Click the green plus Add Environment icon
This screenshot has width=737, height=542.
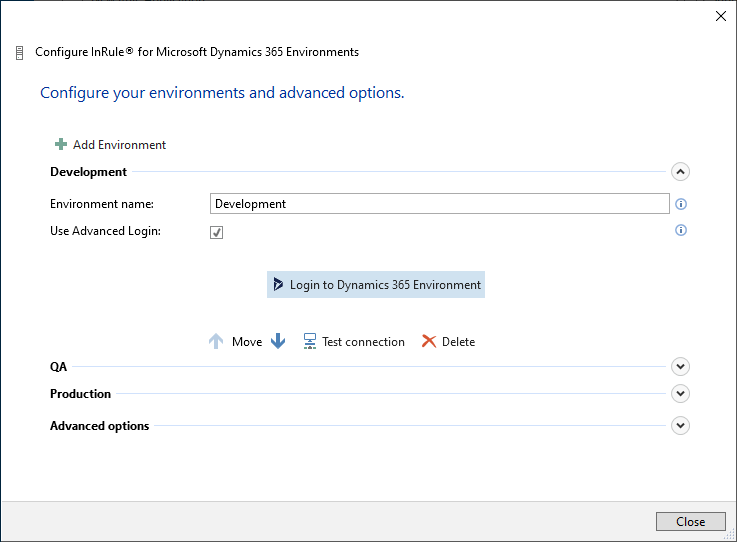(x=61, y=144)
